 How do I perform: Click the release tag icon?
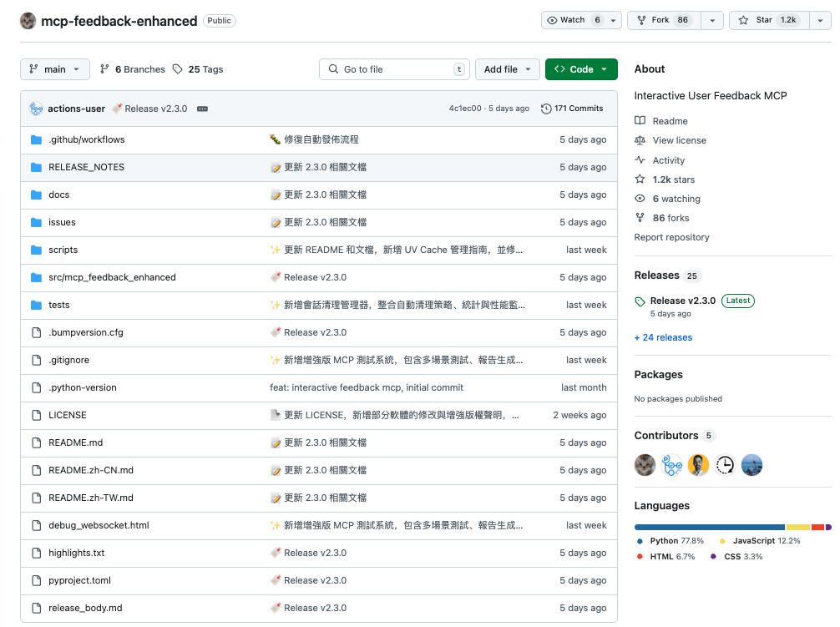pyautogui.click(x=640, y=301)
